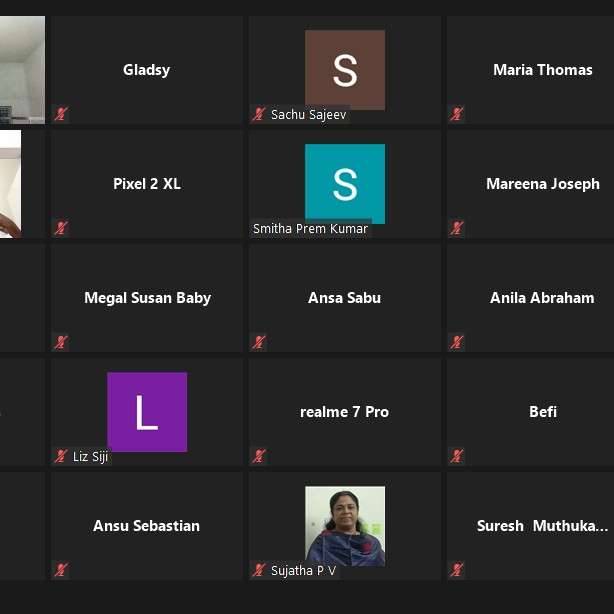Click muted mic icon on Maria Thomas tile
This screenshot has height=614, width=614.
[457, 114]
